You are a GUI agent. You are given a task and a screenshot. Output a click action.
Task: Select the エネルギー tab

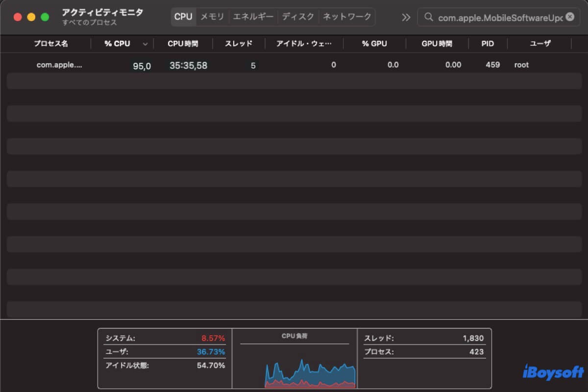tap(253, 17)
